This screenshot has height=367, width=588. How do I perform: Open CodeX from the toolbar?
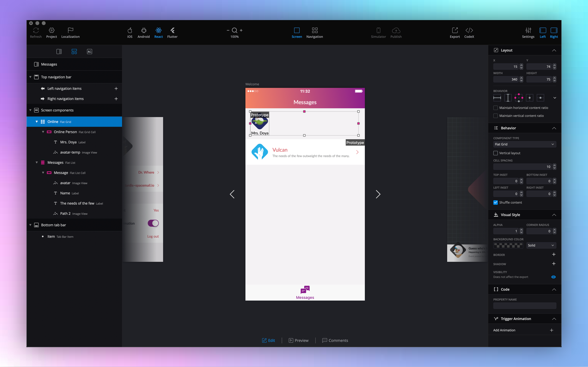point(469,30)
